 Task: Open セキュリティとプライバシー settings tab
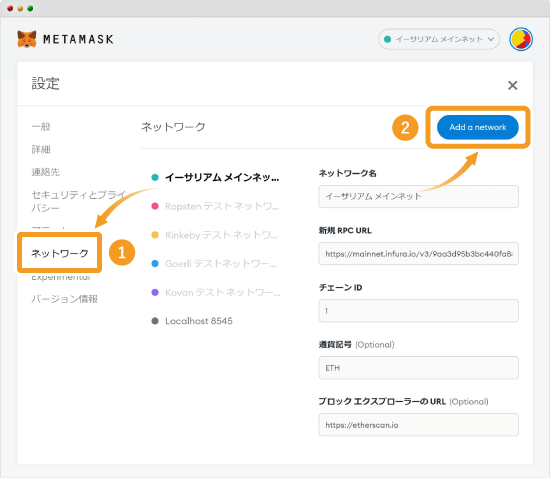tap(79, 201)
